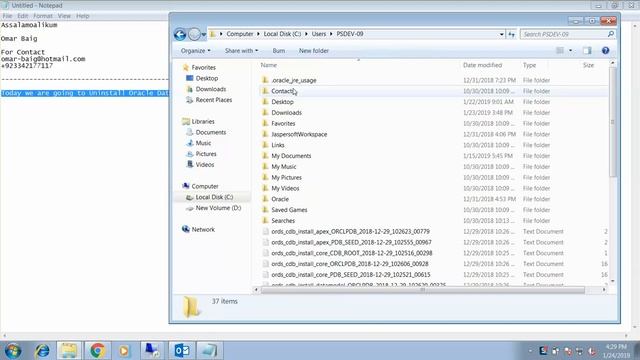Select Downloads under Favorites

tap(211, 89)
